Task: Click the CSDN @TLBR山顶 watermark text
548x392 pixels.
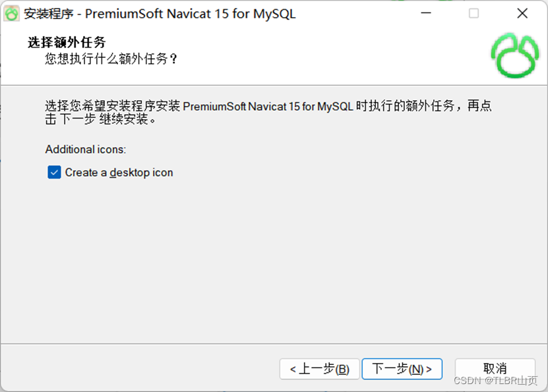Action: coord(495,381)
